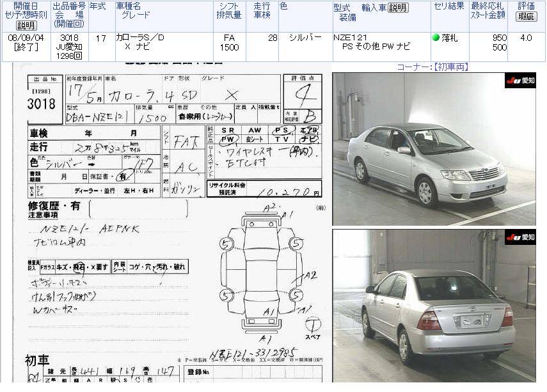
Task: Select the start price value 500
Action: click(500, 47)
